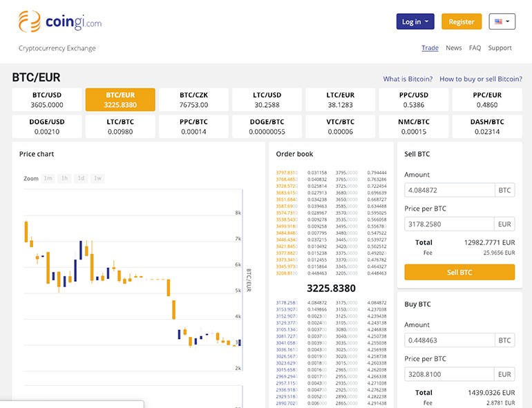Screen dimensions: 532x408
Task: Click ask price 3208.8100 in order book
Action: [x=287, y=273]
